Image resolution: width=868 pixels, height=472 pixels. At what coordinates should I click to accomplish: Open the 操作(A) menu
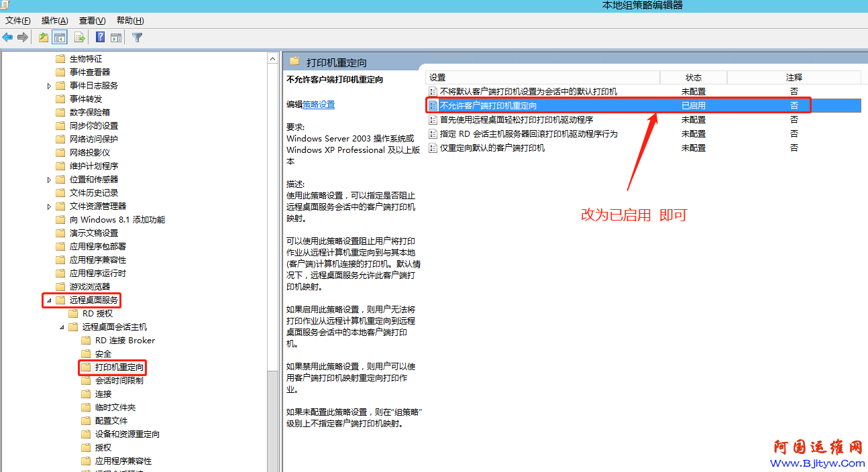(54, 21)
